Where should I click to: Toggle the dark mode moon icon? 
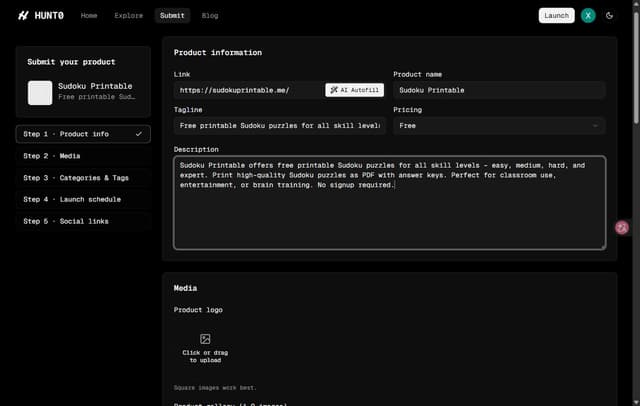[x=609, y=16]
